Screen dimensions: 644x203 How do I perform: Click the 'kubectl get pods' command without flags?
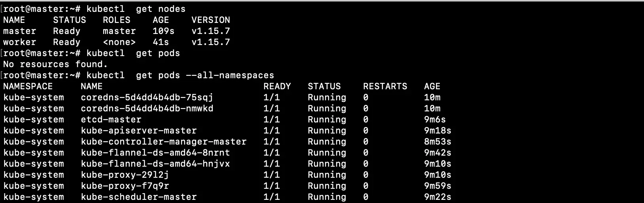pos(133,53)
